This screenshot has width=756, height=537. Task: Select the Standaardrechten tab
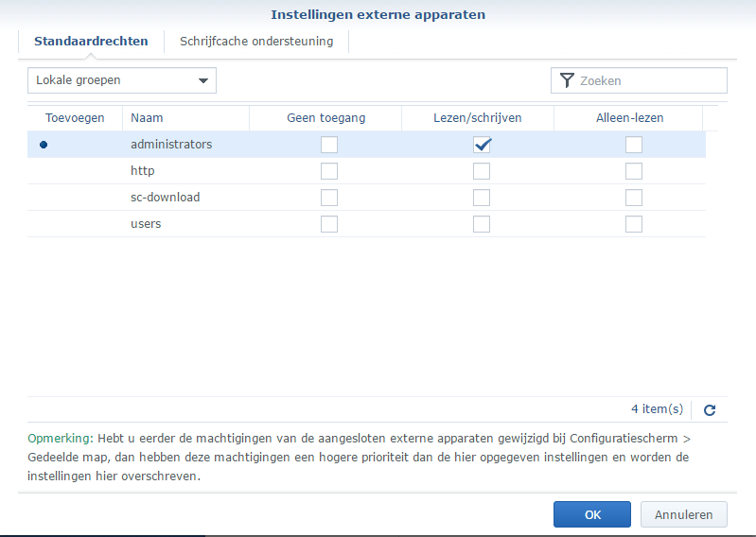[91, 42]
